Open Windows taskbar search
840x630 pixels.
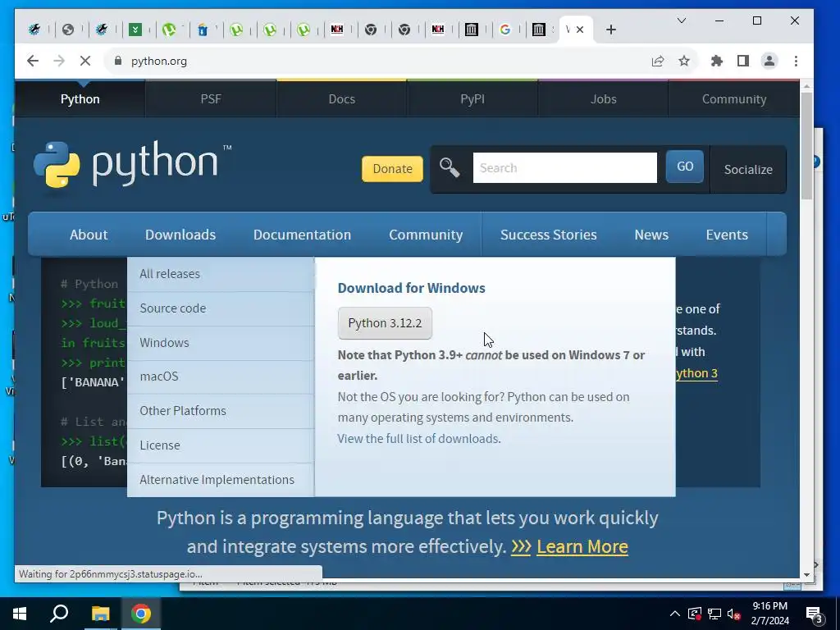pos(59,614)
